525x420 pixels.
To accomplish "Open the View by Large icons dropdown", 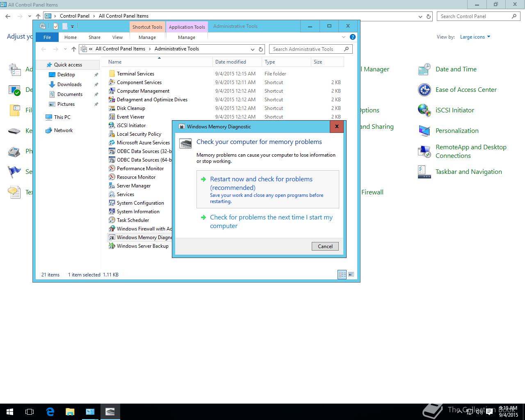I will [475, 37].
